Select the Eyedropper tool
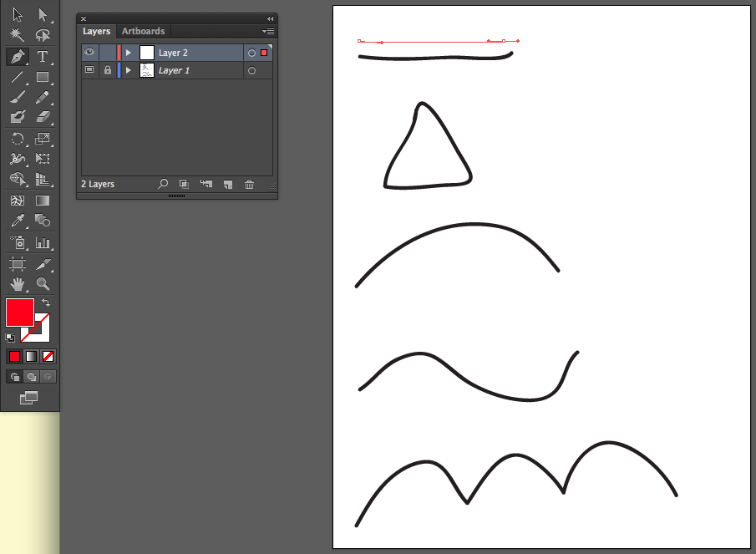The image size is (756, 554). (x=17, y=221)
